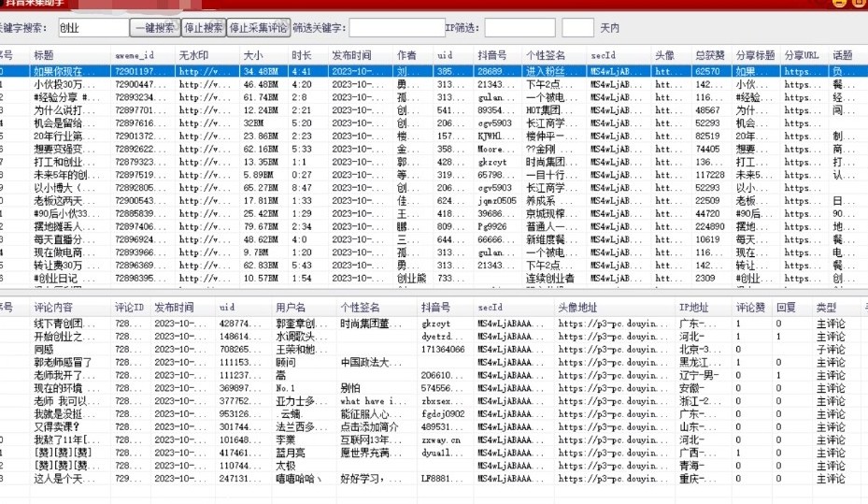Click the 停止搜索 button
Image resolution: width=868 pixels, height=504 pixels.
tap(204, 28)
